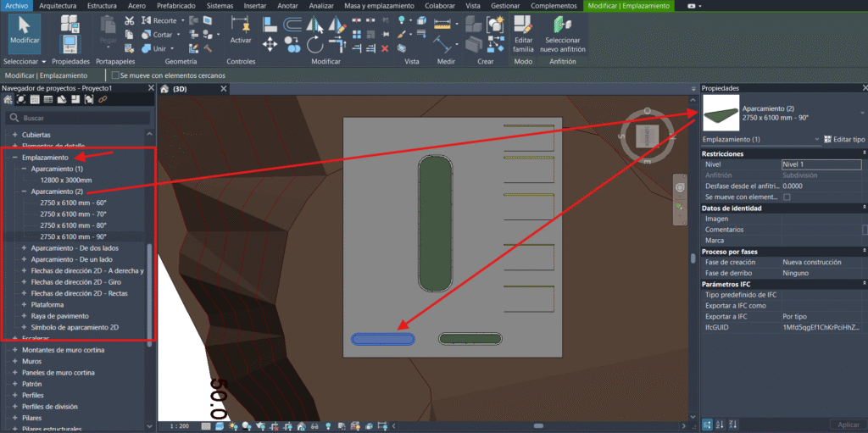The height and width of the screenshot is (433, 868).
Task: Click the Move tool cross-arrows icon
Action: click(x=270, y=44)
